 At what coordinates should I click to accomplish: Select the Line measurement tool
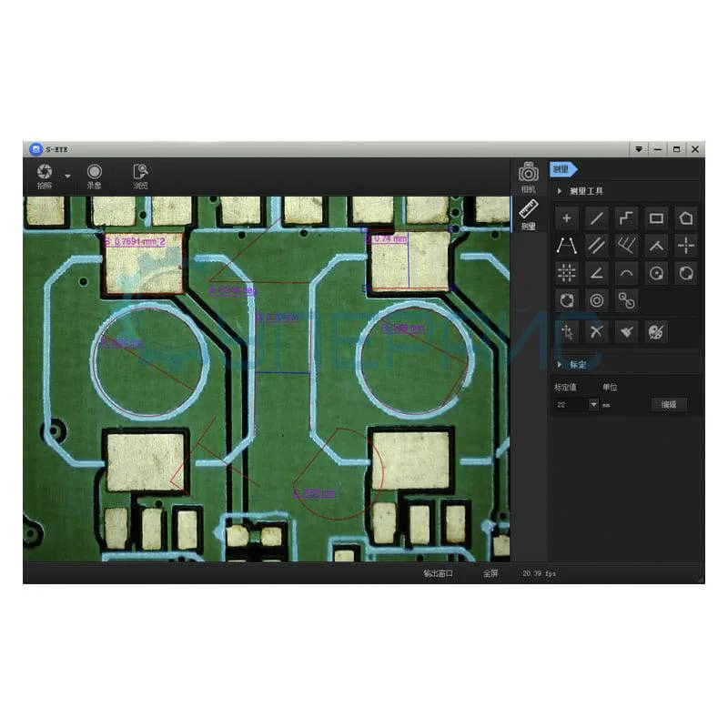(x=597, y=218)
